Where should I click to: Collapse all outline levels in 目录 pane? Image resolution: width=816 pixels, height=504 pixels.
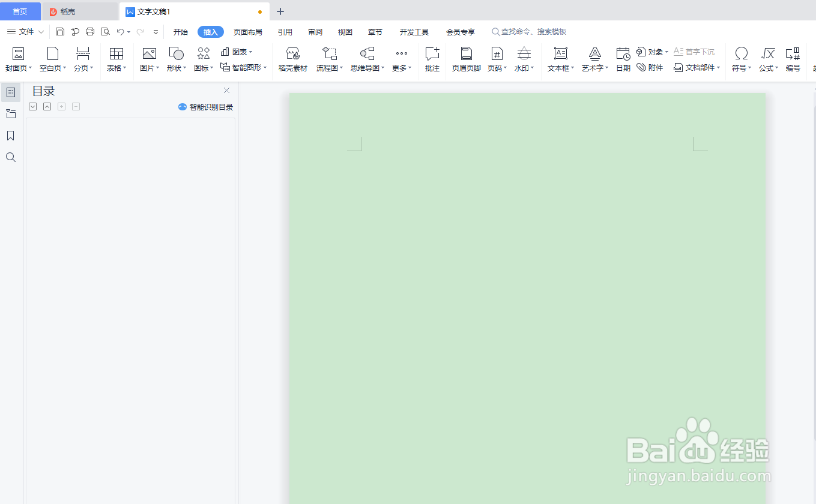click(x=47, y=106)
